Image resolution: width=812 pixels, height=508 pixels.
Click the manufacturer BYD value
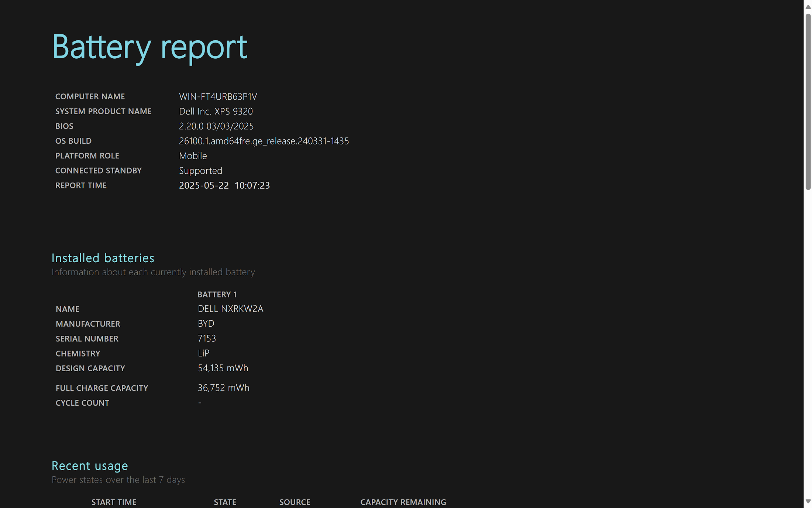pyautogui.click(x=206, y=323)
